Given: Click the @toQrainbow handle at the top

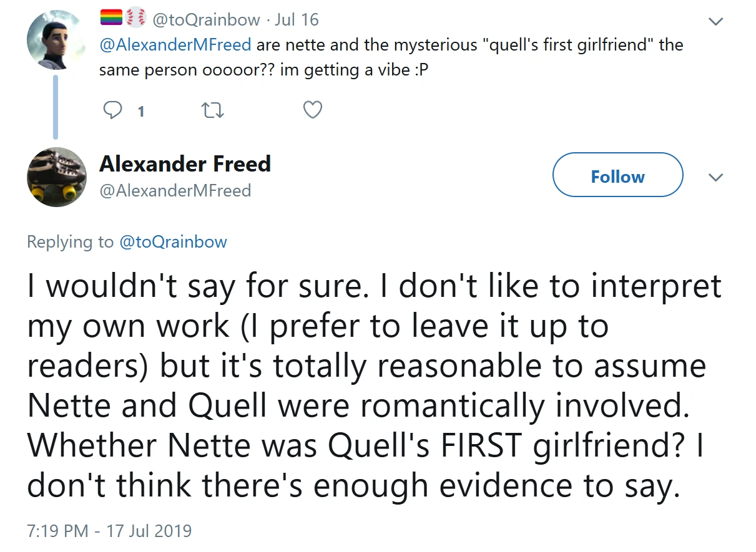Looking at the screenshot, I should (206, 20).
